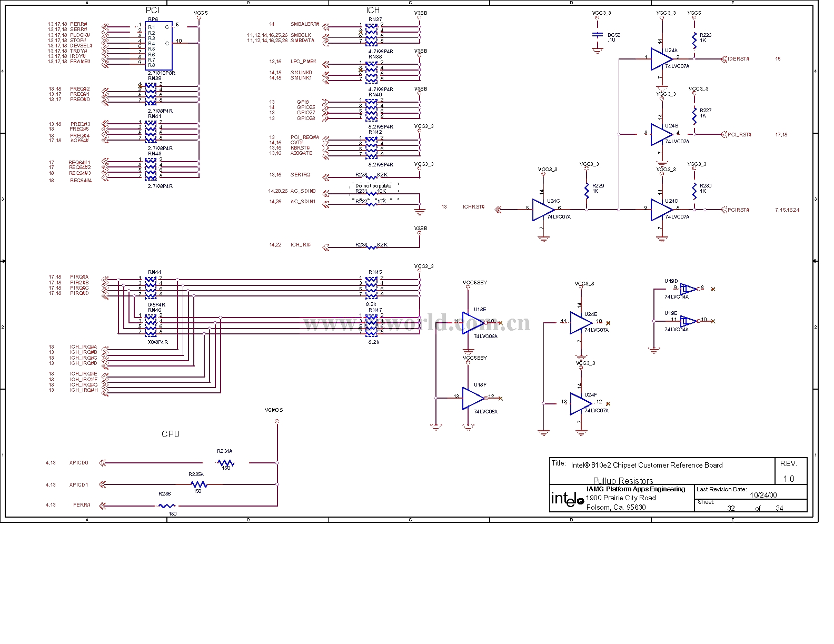
Task: Select the R234A 150 ohm resistor
Action: (226, 463)
